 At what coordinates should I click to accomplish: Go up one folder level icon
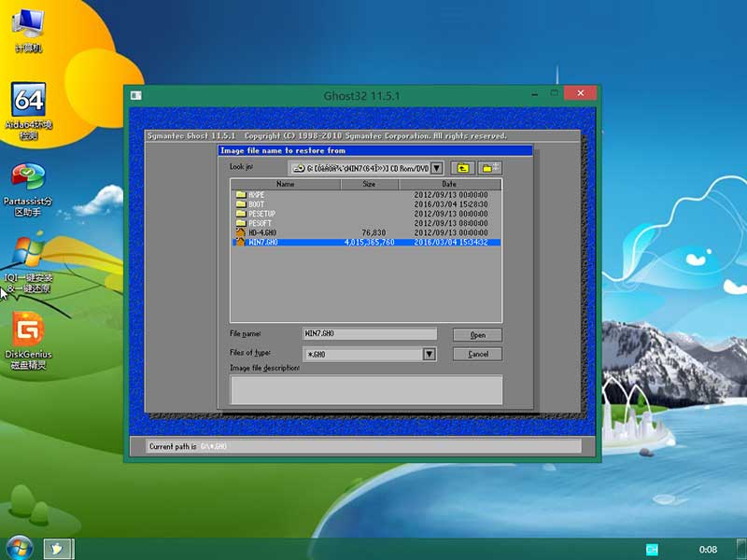[x=462, y=168]
